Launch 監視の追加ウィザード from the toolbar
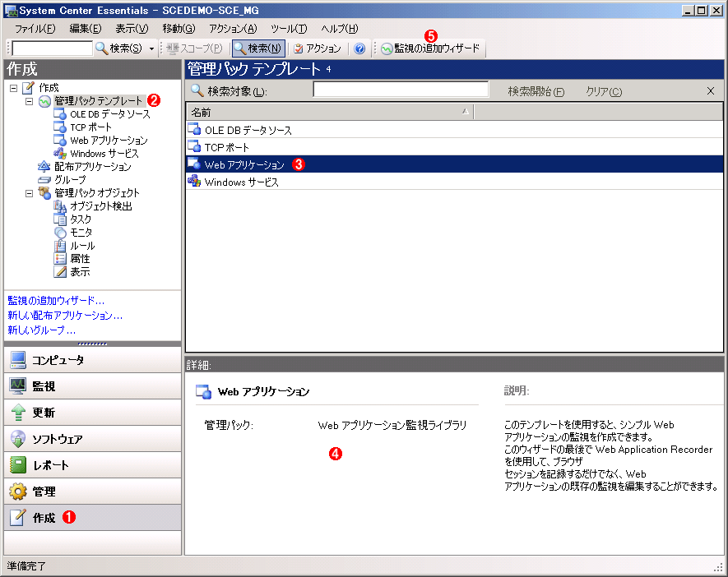728x577 pixels. tap(430, 48)
